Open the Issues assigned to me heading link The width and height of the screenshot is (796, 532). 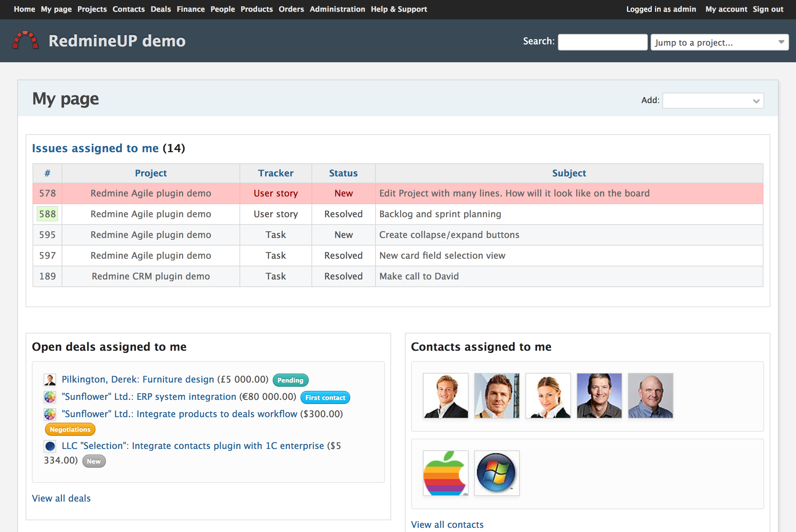click(95, 148)
